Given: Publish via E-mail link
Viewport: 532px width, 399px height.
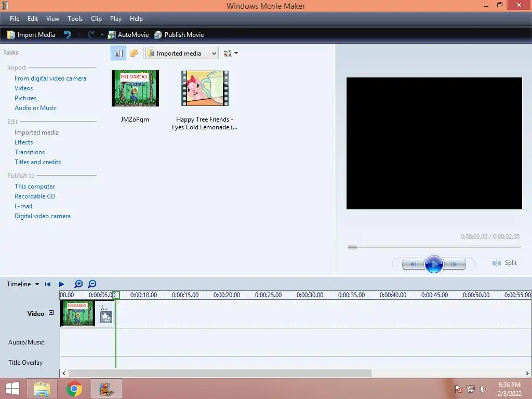Looking at the screenshot, I should (x=23, y=206).
